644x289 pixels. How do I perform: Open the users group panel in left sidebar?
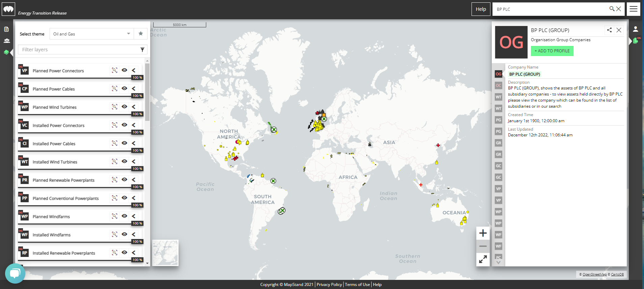coord(6,41)
